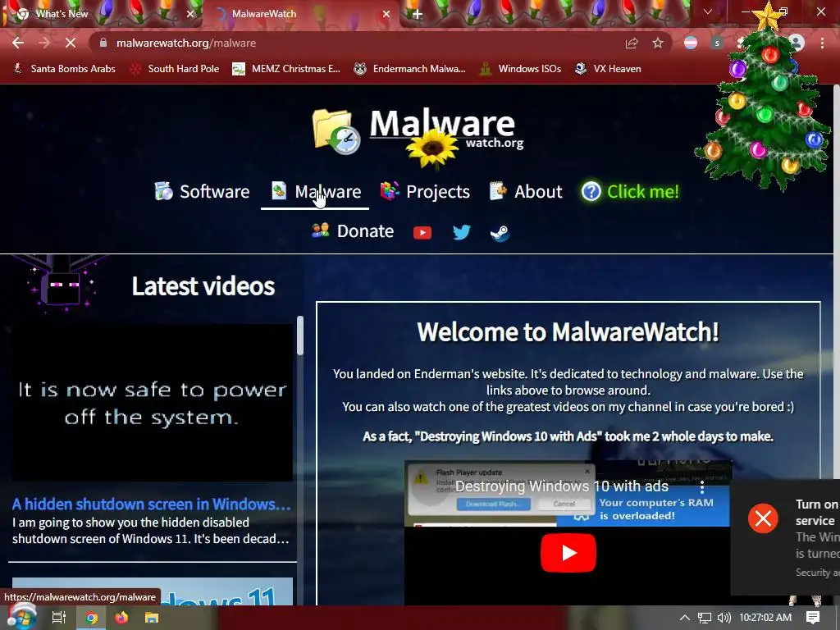This screenshot has height=630, width=840.
Task: Open the About page
Action: [x=526, y=191]
